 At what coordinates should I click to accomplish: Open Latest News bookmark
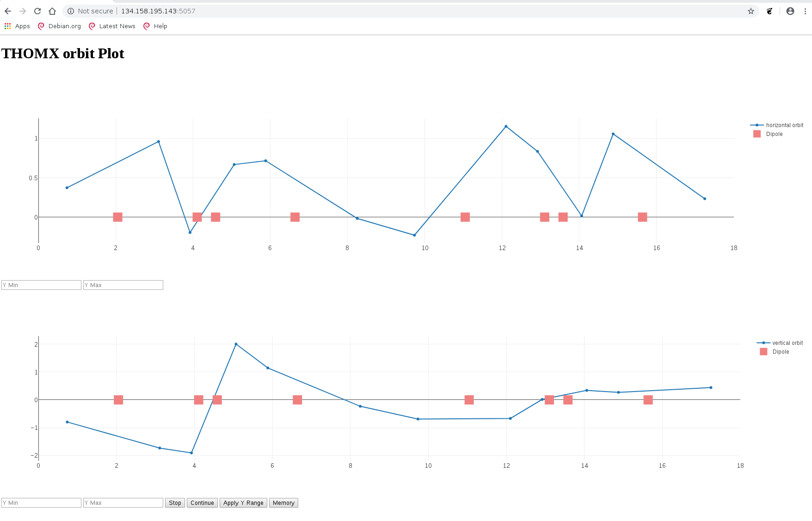(x=112, y=26)
